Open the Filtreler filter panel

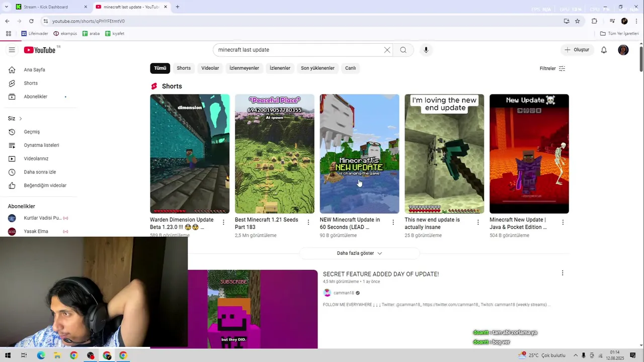click(552, 68)
